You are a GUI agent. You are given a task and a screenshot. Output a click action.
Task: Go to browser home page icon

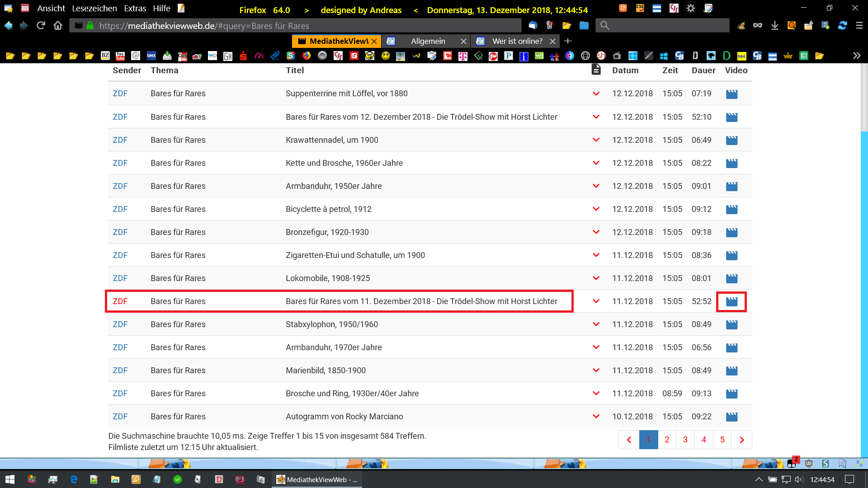pyautogui.click(x=58, y=26)
